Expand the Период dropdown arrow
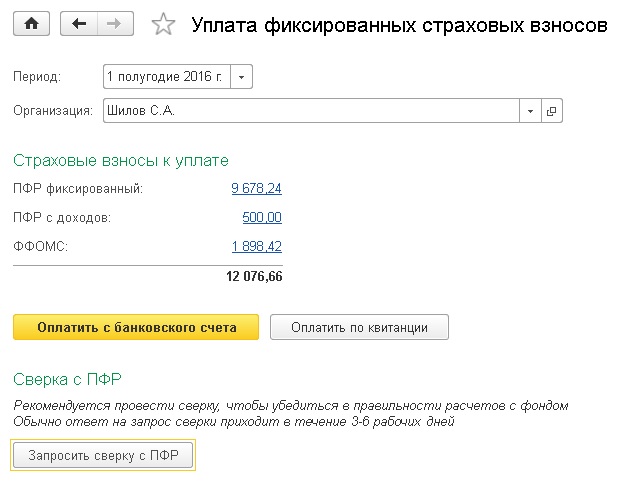This screenshot has height=486, width=642. (x=241, y=77)
